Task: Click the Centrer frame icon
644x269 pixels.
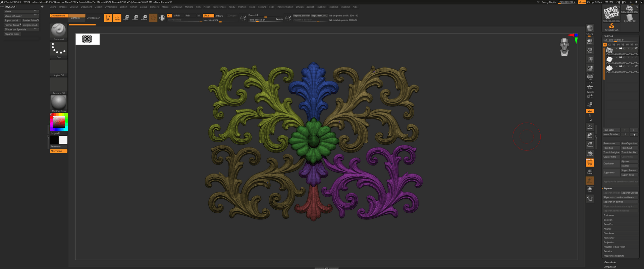Action: [590, 126]
